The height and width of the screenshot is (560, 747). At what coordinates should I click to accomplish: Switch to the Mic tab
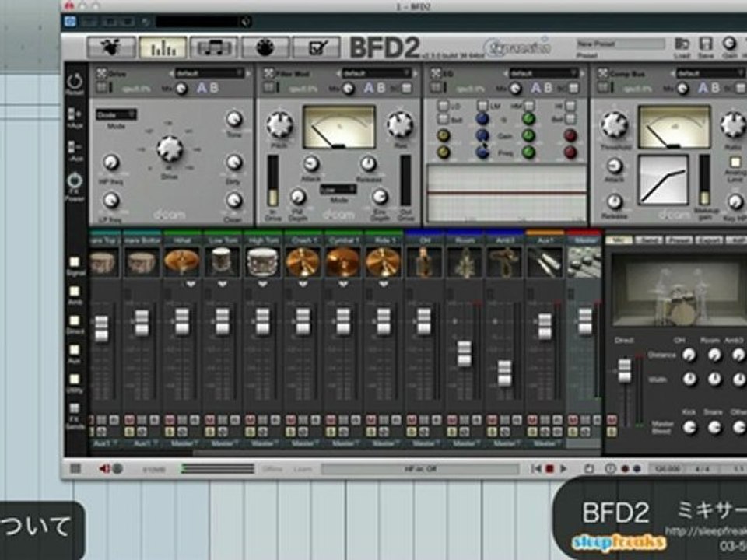[x=619, y=240]
